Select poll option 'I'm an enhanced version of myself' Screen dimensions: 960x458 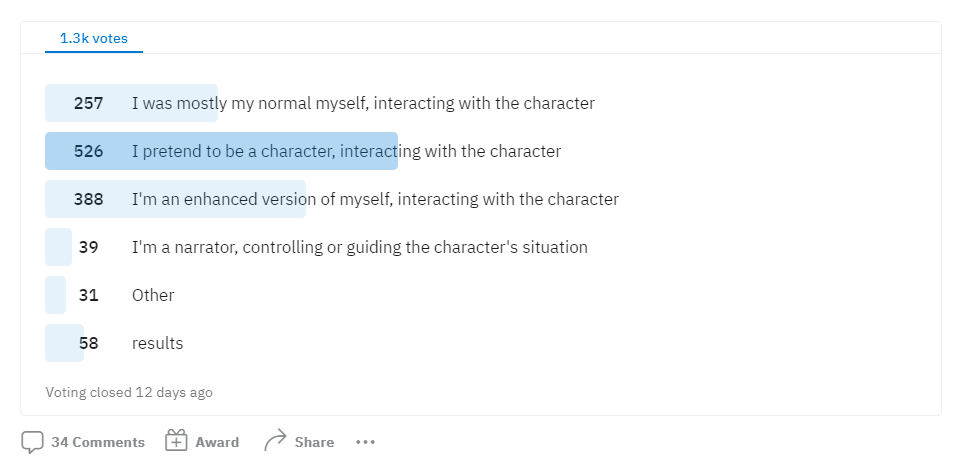click(375, 199)
